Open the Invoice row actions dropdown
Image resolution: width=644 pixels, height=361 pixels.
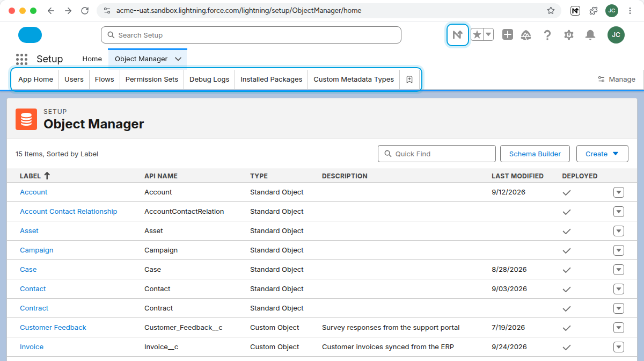tap(619, 347)
